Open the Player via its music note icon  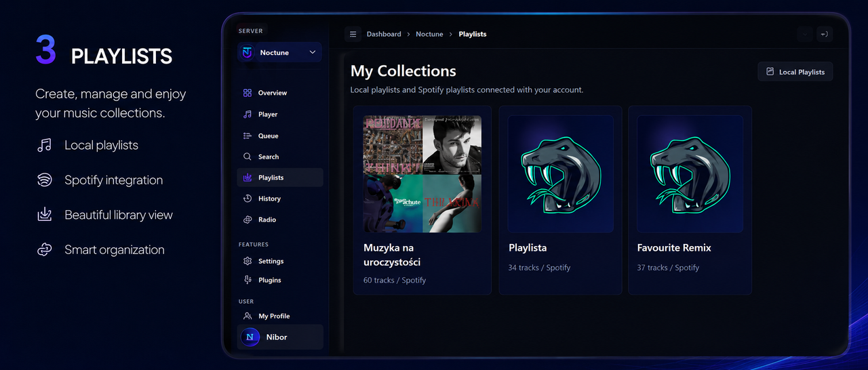click(248, 115)
